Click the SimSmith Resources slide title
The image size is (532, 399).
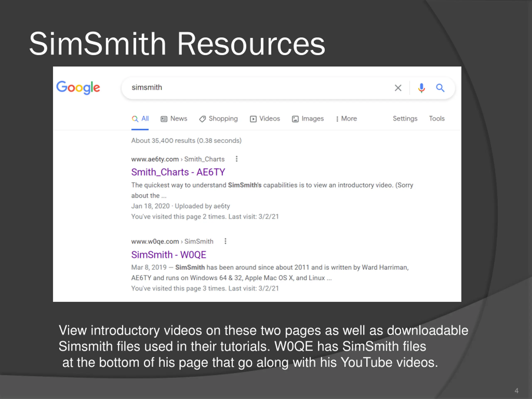(177, 44)
